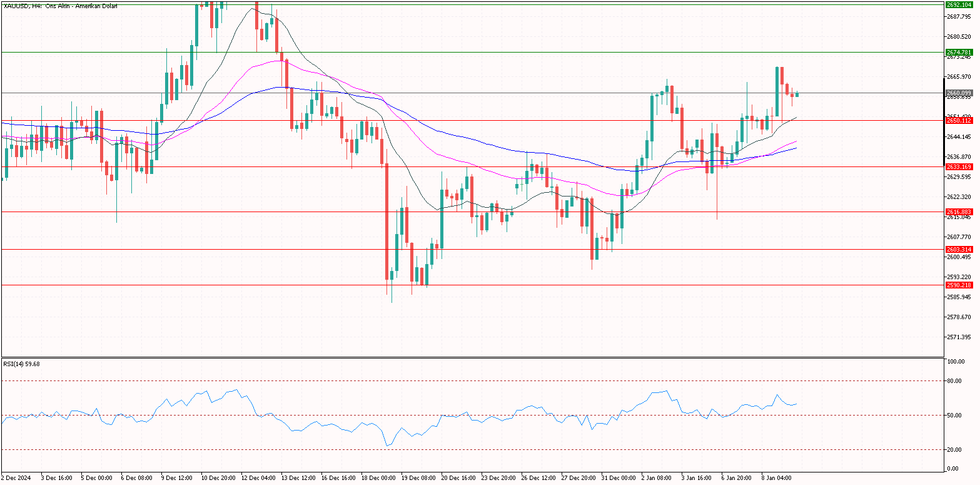The width and height of the screenshot is (980, 485).
Task: Click the 2 Dec 2024 date label
Action: point(16,478)
